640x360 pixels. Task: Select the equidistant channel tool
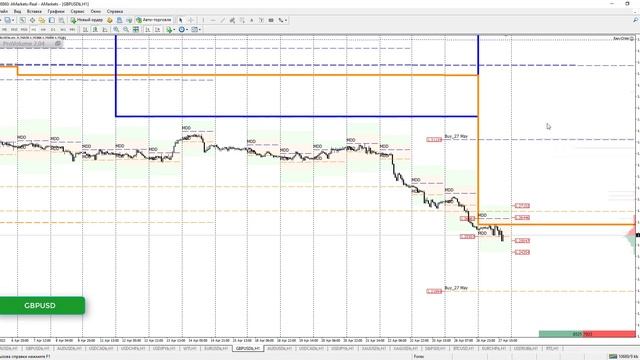pos(232,20)
